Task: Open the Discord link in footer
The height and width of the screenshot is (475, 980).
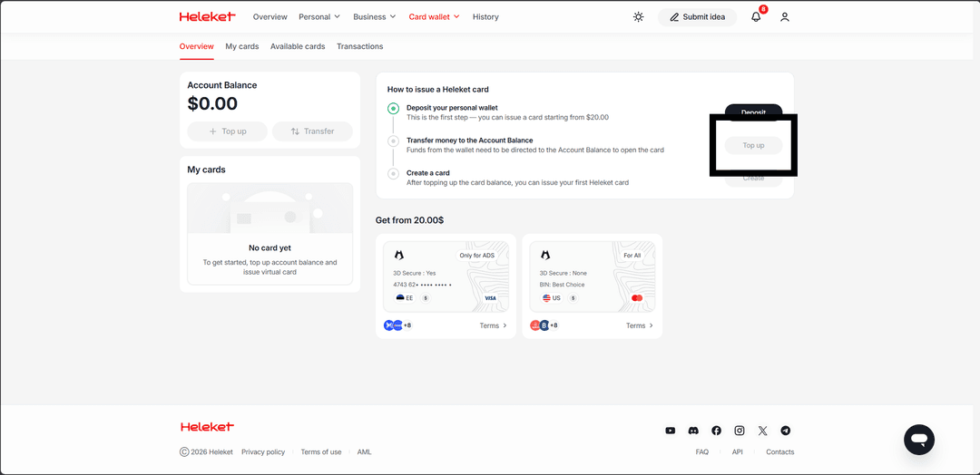Action: click(x=693, y=431)
